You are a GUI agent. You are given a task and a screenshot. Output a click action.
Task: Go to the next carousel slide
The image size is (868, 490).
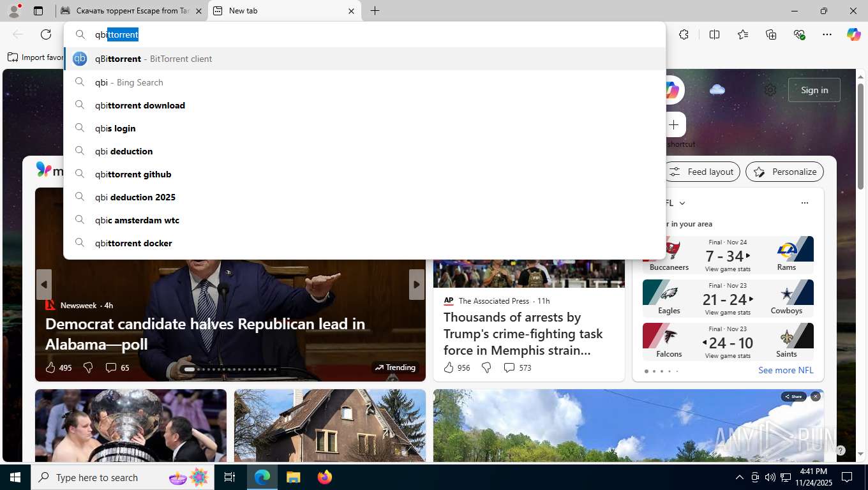click(x=416, y=285)
